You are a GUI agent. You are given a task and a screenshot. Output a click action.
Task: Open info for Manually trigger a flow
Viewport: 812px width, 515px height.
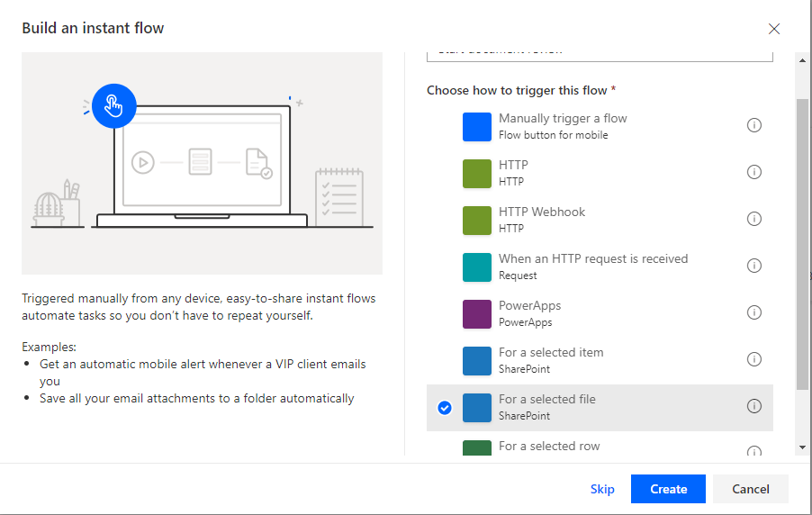coord(754,125)
